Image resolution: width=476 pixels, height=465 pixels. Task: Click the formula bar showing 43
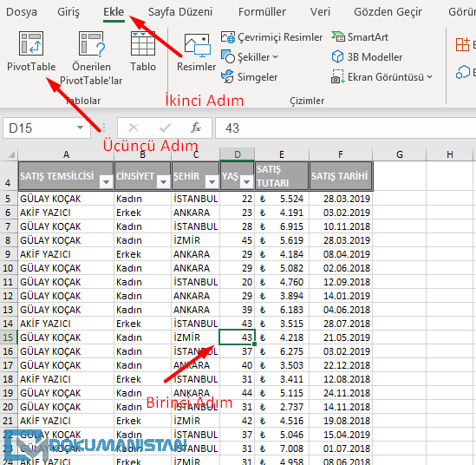point(345,128)
